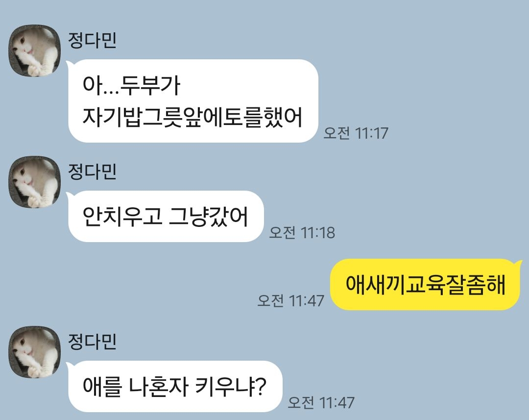The image size is (529, 420).
Task: Open 정다민's cat avatar beside the first message
Action: (x=34, y=50)
